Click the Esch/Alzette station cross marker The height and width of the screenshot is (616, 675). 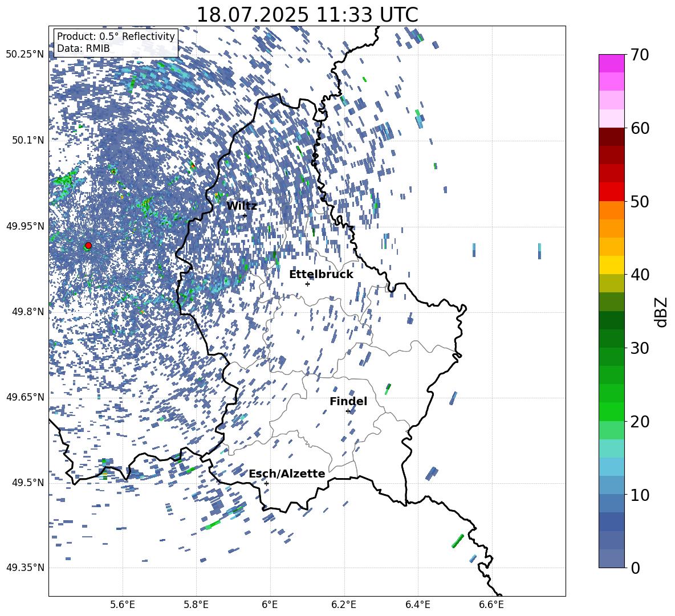coord(266,483)
